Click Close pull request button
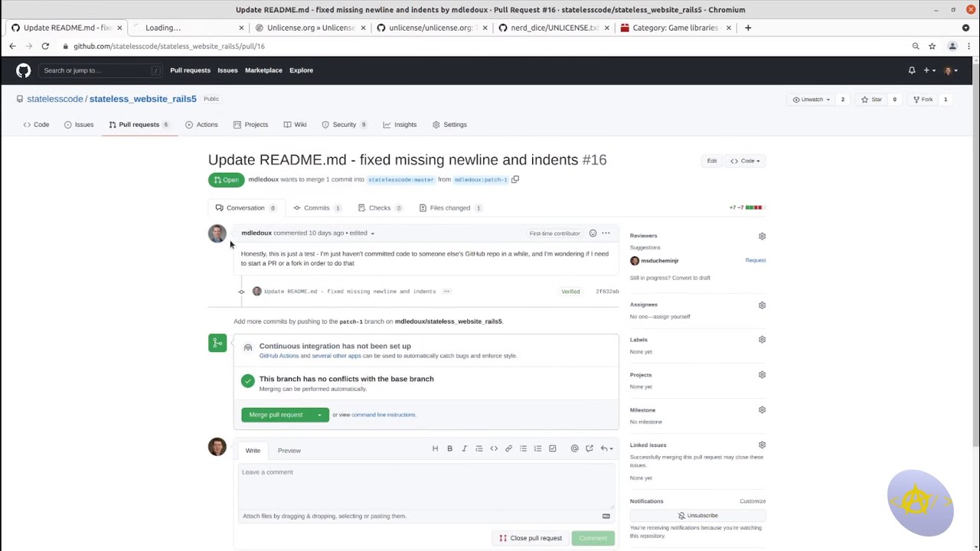The image size is (980, 551). [x=531, y=538]
